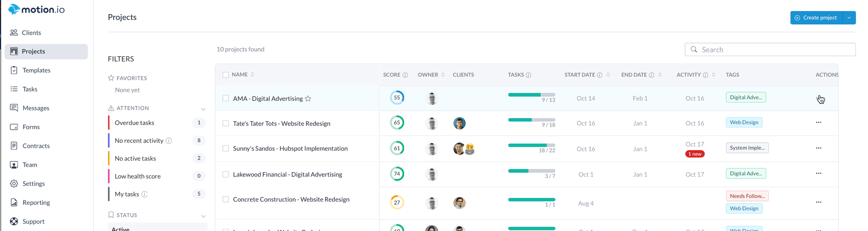Viewport: 868px width, 231px height.
Task: Check Sunny's Sandos project checkbox
Action: tap(226, 149)
